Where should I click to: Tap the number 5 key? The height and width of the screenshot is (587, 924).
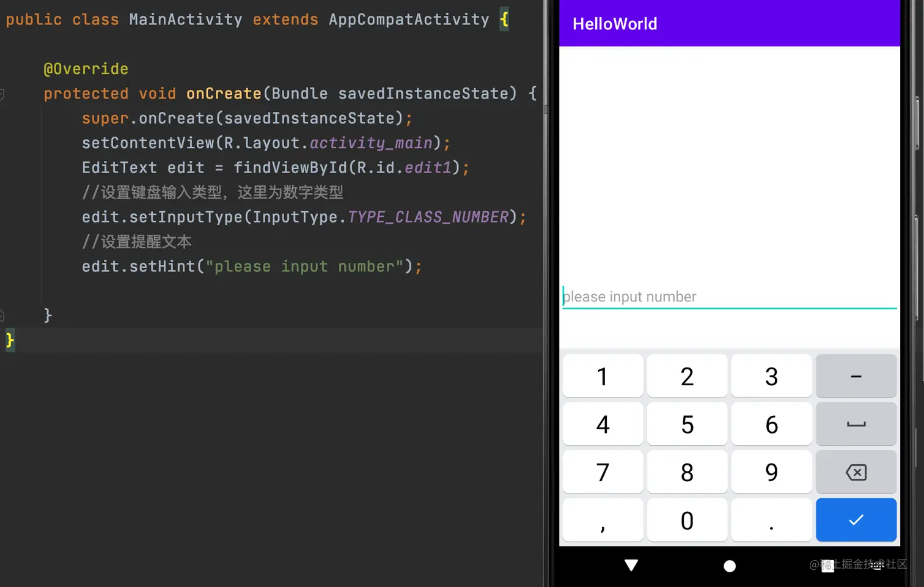click(x=687, y=424)
